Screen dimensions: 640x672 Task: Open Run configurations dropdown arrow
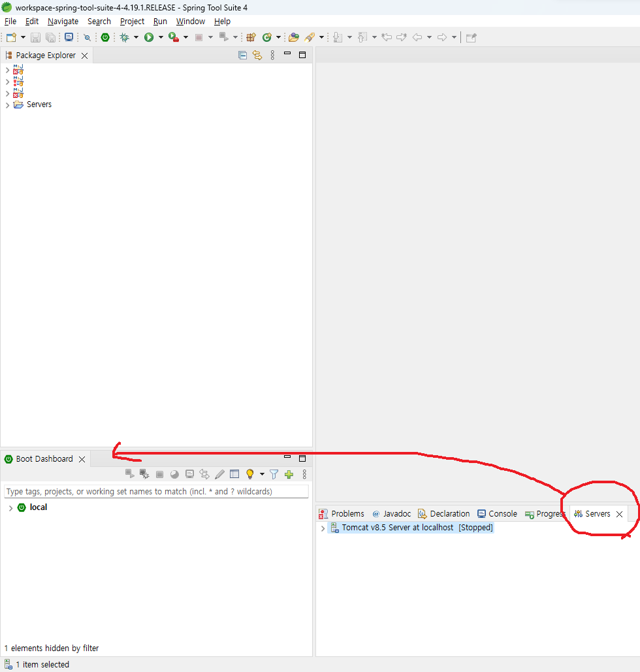click(x=161, y=37)
